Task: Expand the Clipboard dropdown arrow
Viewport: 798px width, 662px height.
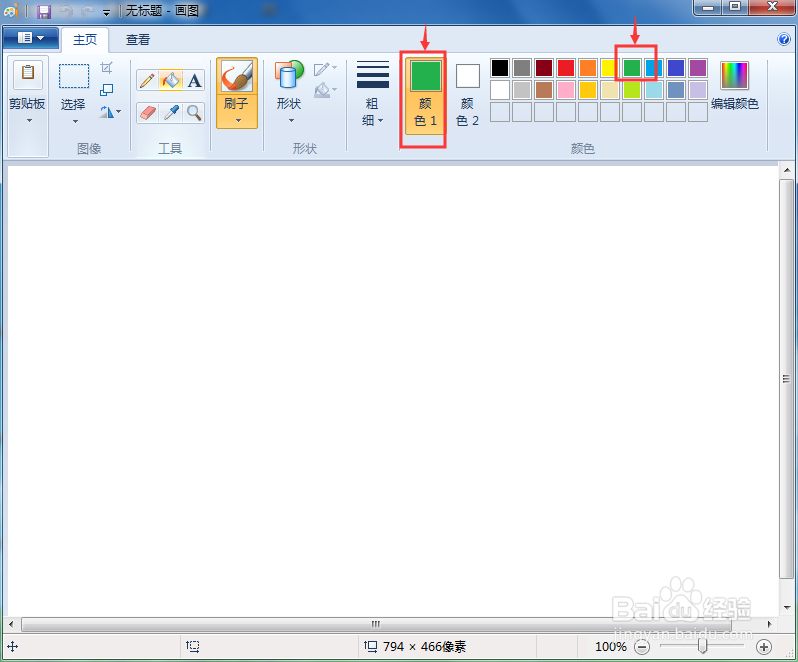Action: (x=29, y=121)
